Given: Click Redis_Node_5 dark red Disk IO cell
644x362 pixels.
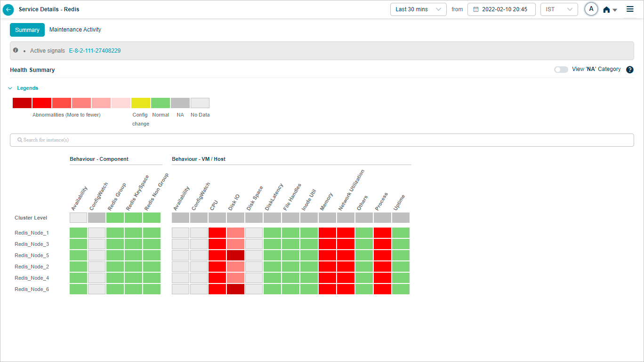Looking at the screenshot, I should point(235,255).
